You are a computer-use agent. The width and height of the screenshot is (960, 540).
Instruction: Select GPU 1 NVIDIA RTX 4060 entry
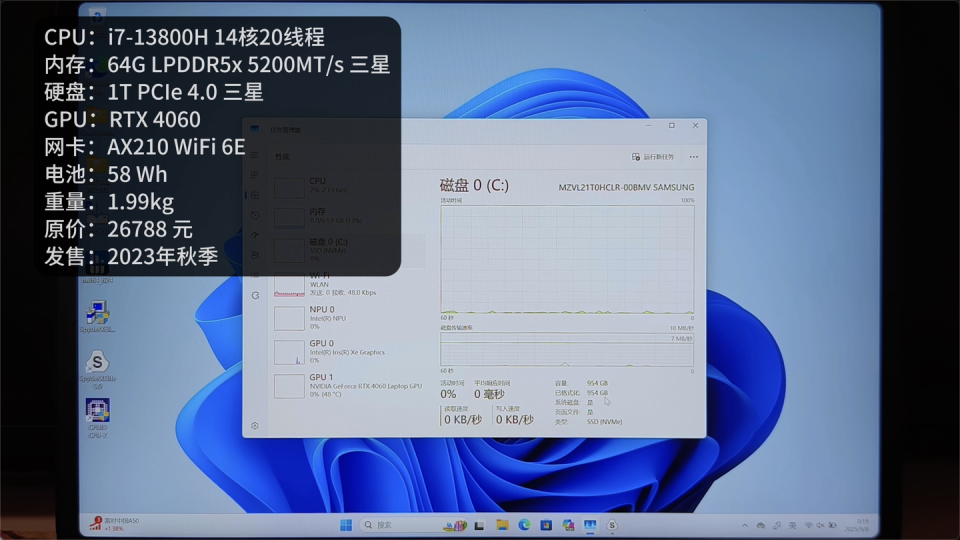click(x=349, y=386)
